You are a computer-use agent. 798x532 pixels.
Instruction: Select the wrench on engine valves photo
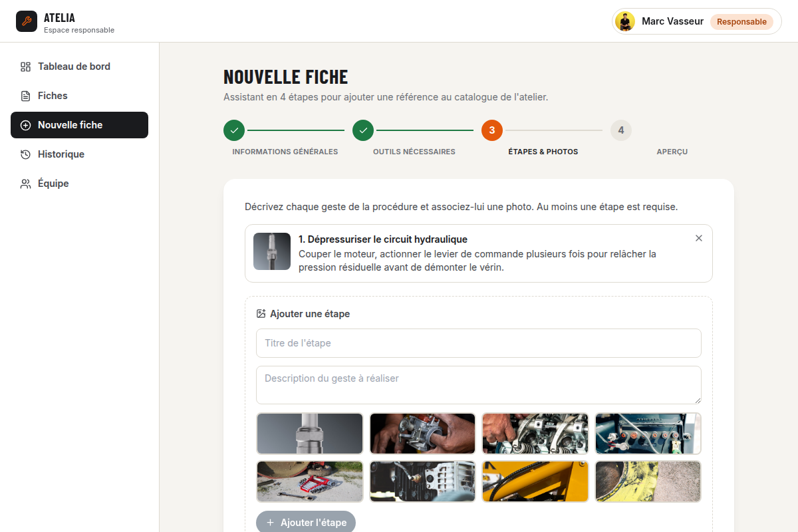pyautogui.click(x=535, y=434)
